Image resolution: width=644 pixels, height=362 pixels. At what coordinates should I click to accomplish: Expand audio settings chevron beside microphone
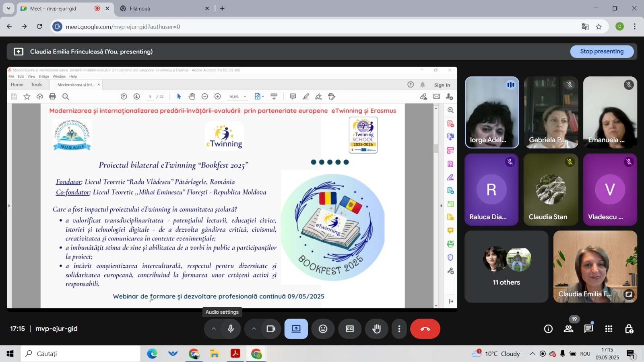click(x=214, y=329)
